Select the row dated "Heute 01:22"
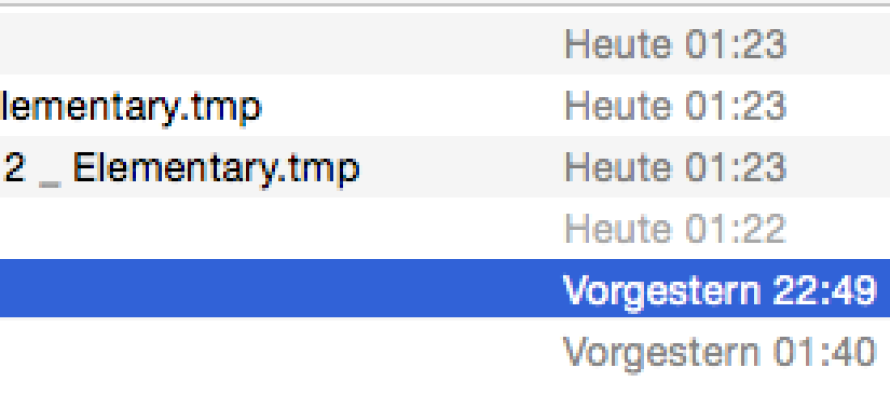 [x=445, y=228]
